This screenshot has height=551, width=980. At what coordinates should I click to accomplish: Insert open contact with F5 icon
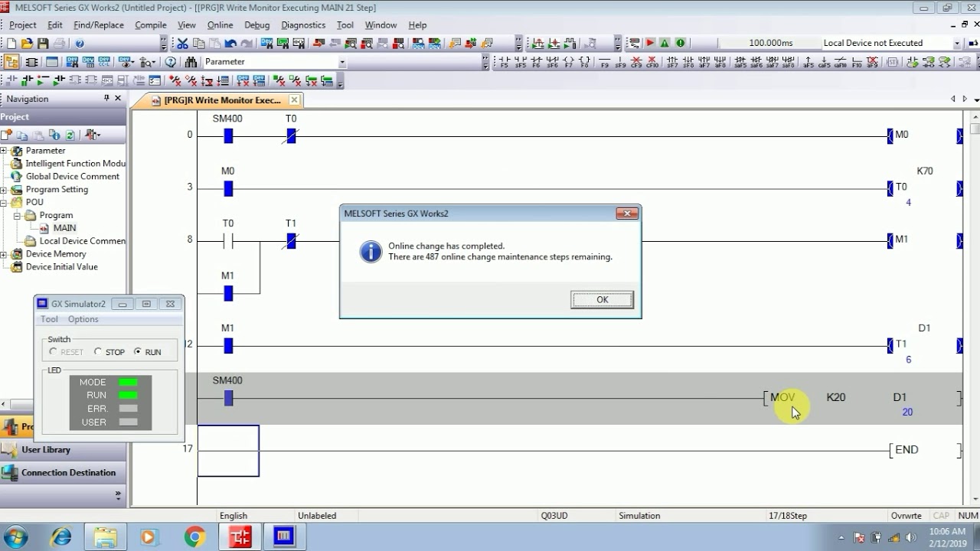pyautogui.click(x=504, y=62)
